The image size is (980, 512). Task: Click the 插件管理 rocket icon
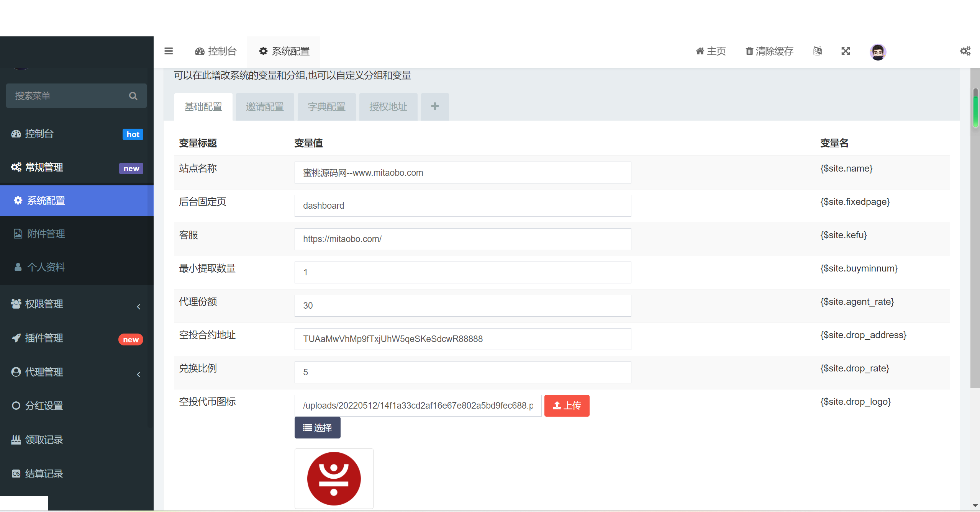[x=16, y=338]
